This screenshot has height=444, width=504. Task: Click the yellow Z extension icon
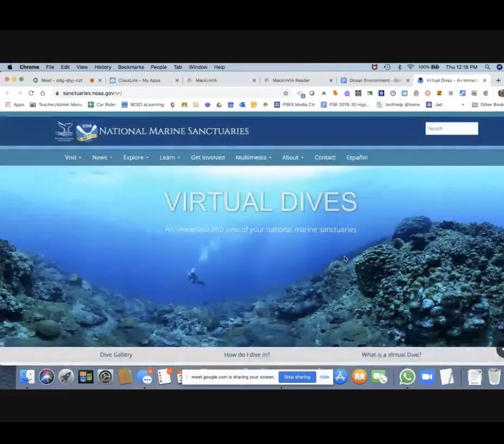point(439,93)
